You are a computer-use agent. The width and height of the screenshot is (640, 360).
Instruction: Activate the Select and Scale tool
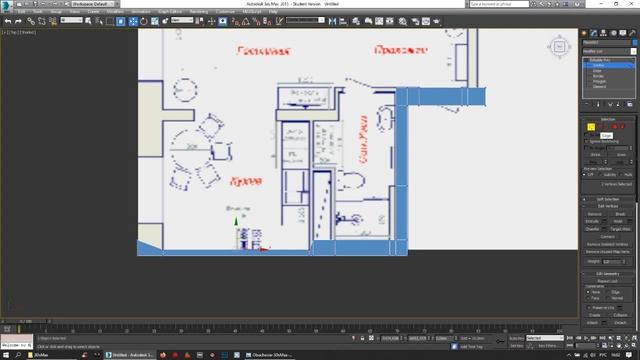coord(155,21)
